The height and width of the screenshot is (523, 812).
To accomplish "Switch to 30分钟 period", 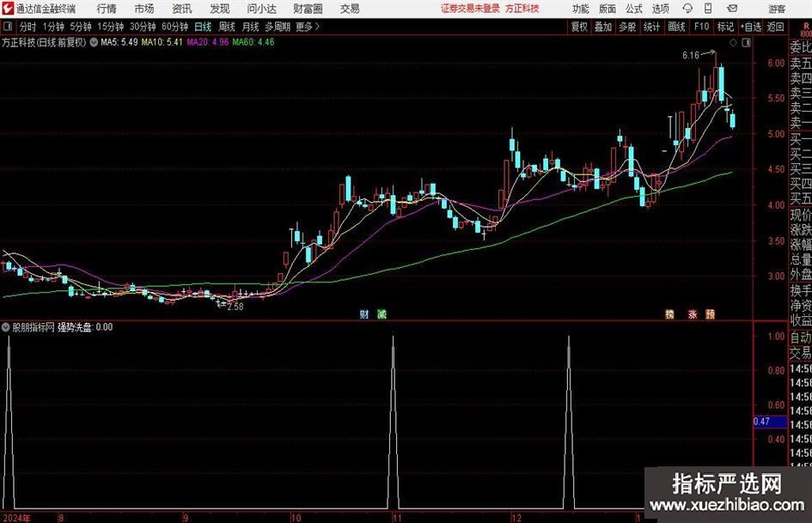I will [143, 27].
